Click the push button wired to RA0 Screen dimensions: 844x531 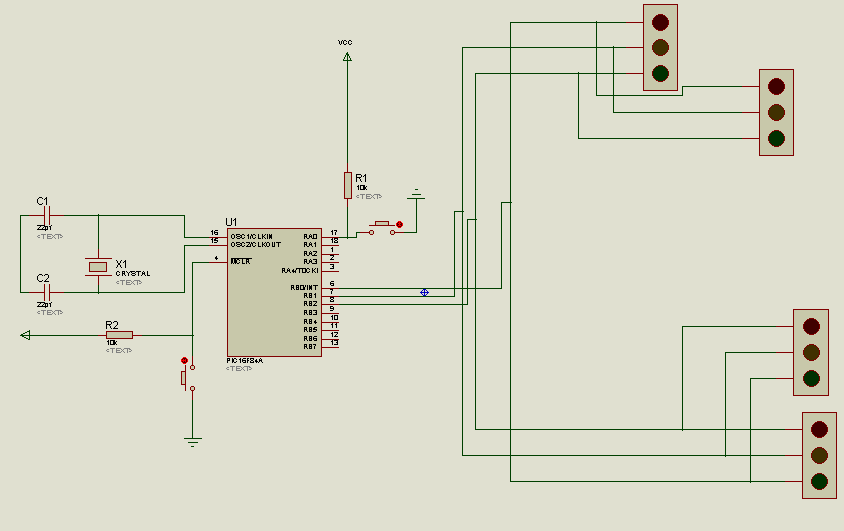coord(382,228)
